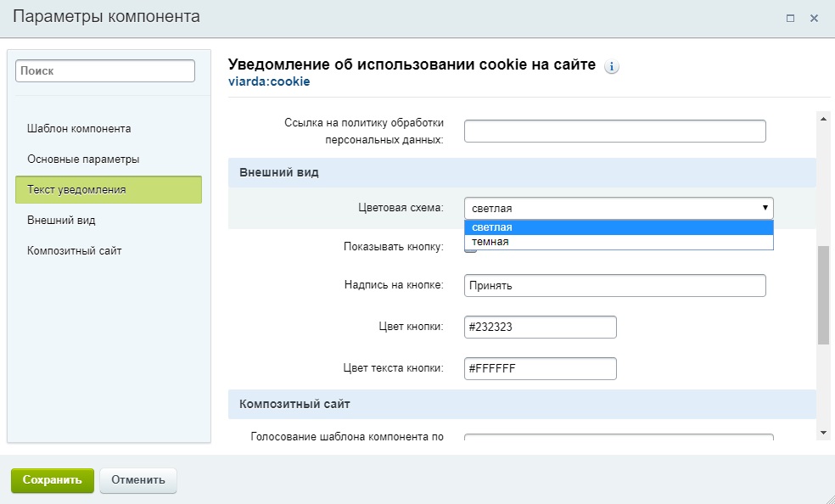Edit the Надпись на кнопке field
Screen dimensions: 835x504
615,285
